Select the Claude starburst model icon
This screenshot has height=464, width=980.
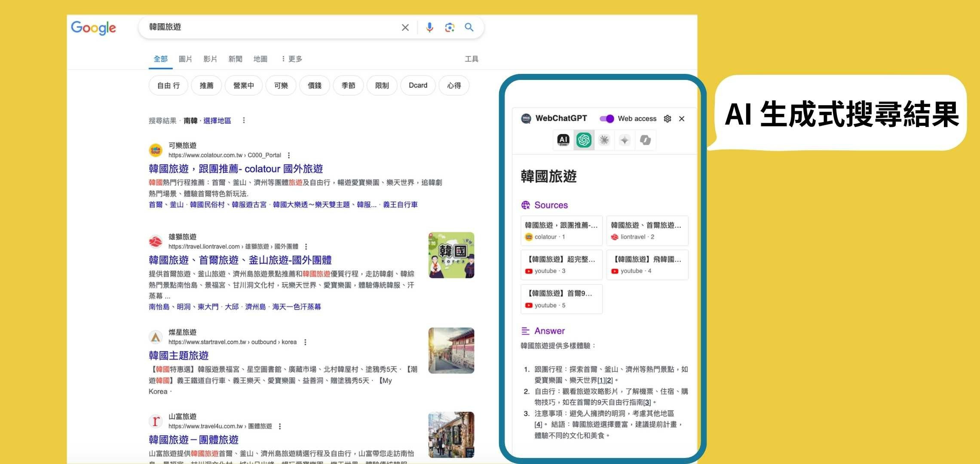[x=604, y=140]
